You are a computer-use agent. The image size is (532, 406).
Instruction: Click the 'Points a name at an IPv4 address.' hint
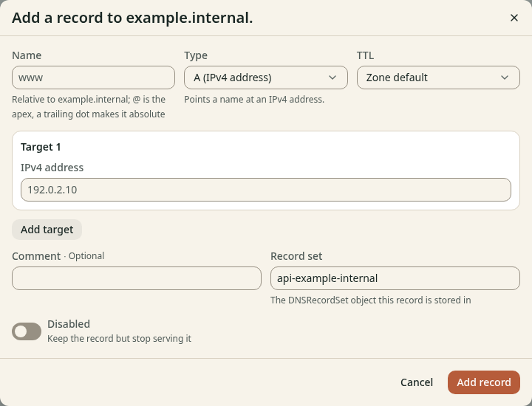(x=254, y=100)
